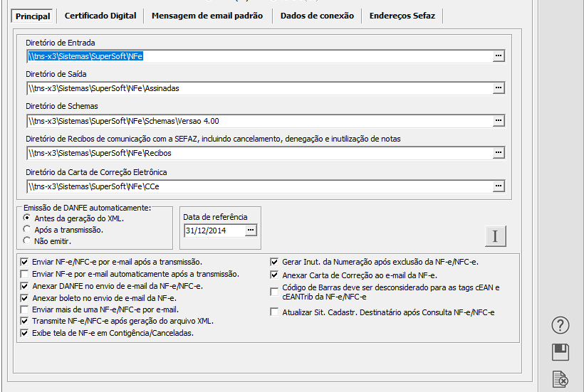This screenshot has width=584, height=392.
Task: Browse for the Diretório de Entrada folder
Action: point(499,55)
